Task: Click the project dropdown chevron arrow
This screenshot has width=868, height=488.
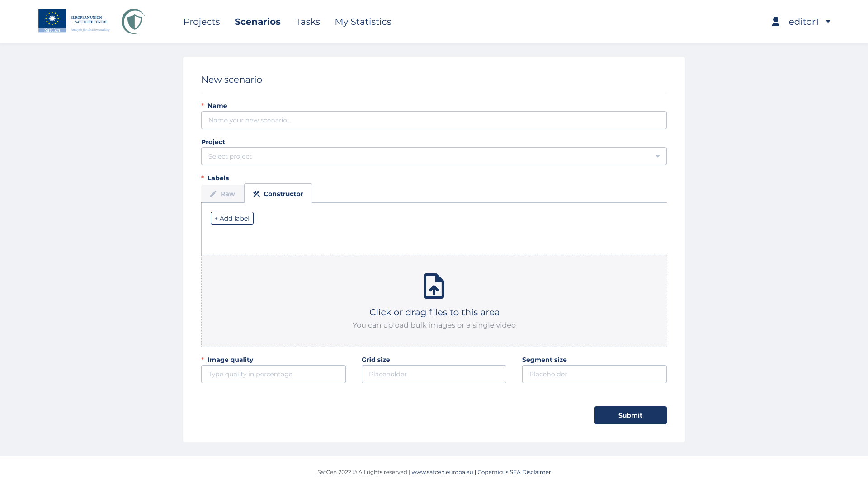Action: pyautogui.click(x=657, y=156)
